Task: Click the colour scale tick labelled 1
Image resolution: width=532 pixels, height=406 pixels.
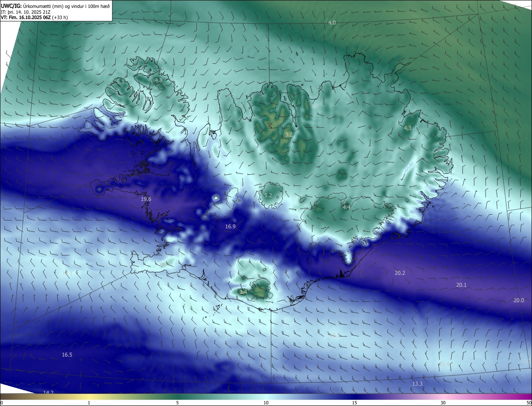Action: 89,403
